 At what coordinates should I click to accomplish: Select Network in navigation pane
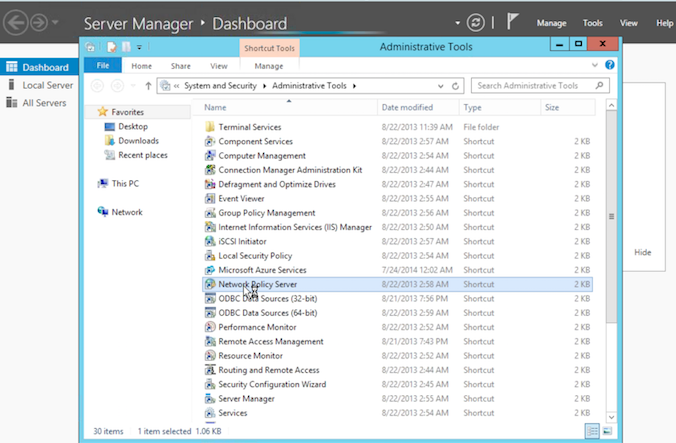(120, 212)
